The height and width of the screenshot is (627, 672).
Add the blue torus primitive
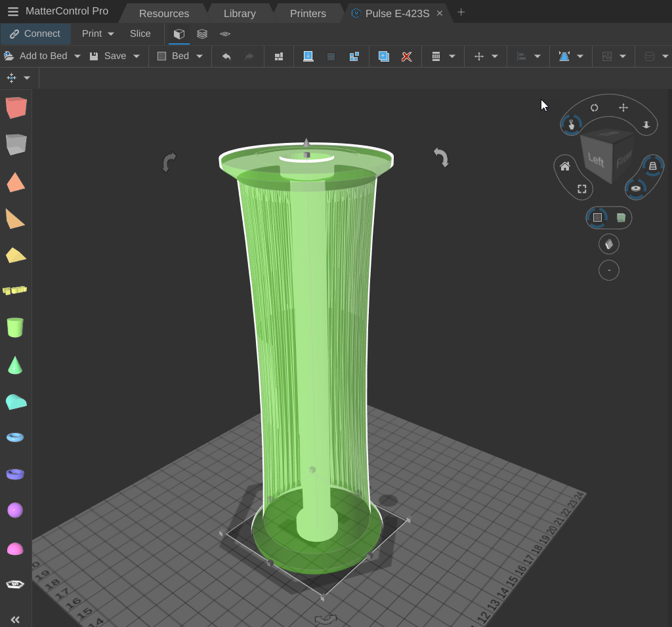tap(15, 437)
